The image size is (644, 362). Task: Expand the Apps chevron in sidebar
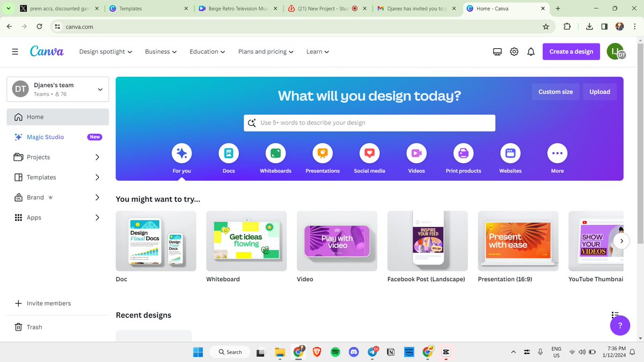pos(97,217)
